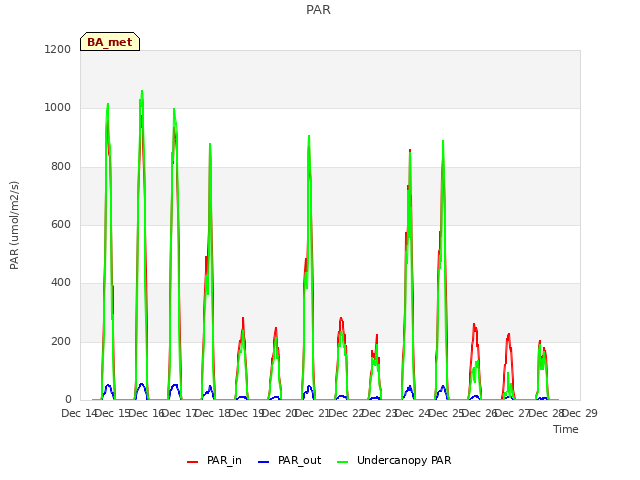Image resolution: width=640 pixels, height=480 pixels.
Task: Toggle the Undercanopy PAR legend entry
Action: pos(394,460)
